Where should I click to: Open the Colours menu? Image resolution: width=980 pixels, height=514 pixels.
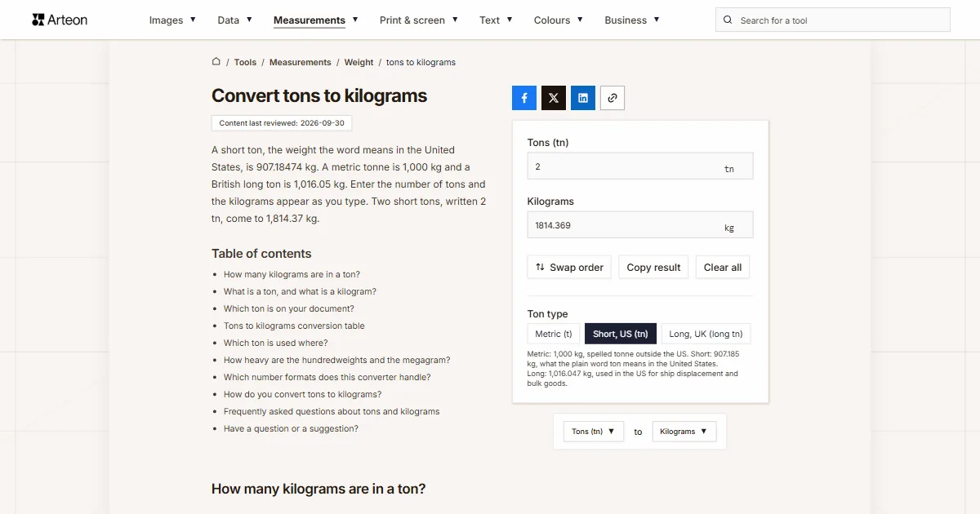point(559,20)
